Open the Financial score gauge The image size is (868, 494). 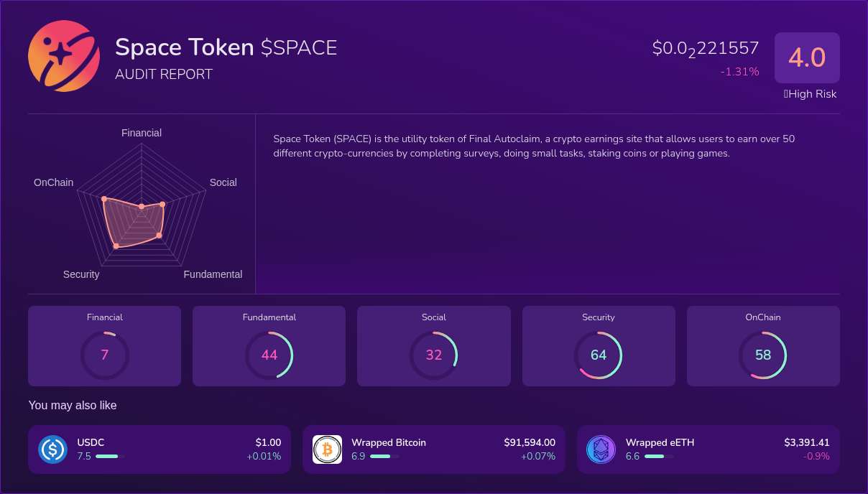pos(104,355)
